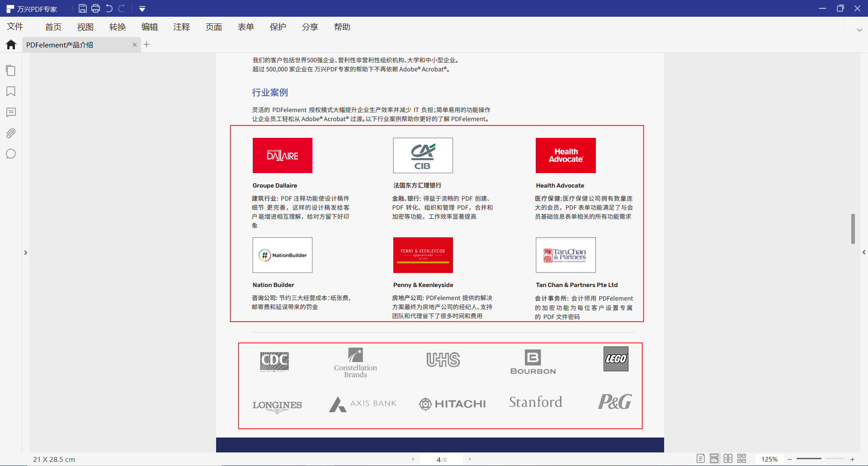Zoom out with minus button
The image size is (868, 466).
[x=789, y=459]
